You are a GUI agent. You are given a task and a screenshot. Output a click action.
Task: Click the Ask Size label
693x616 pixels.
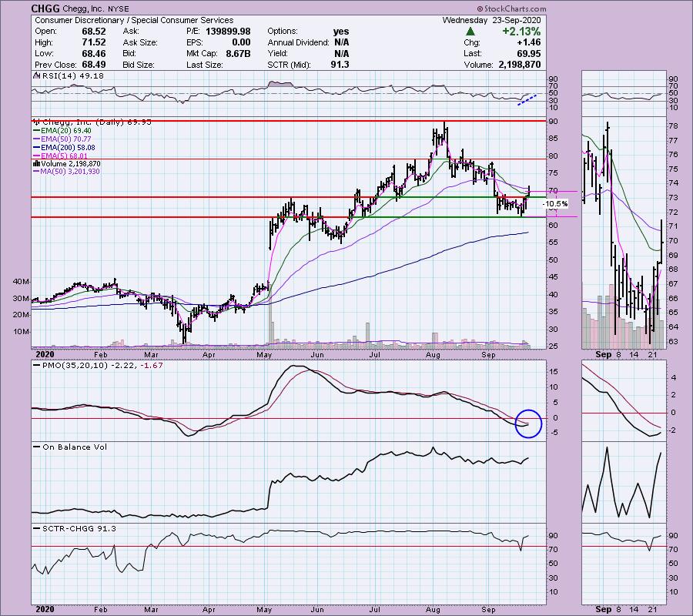[x=140, y=42]
